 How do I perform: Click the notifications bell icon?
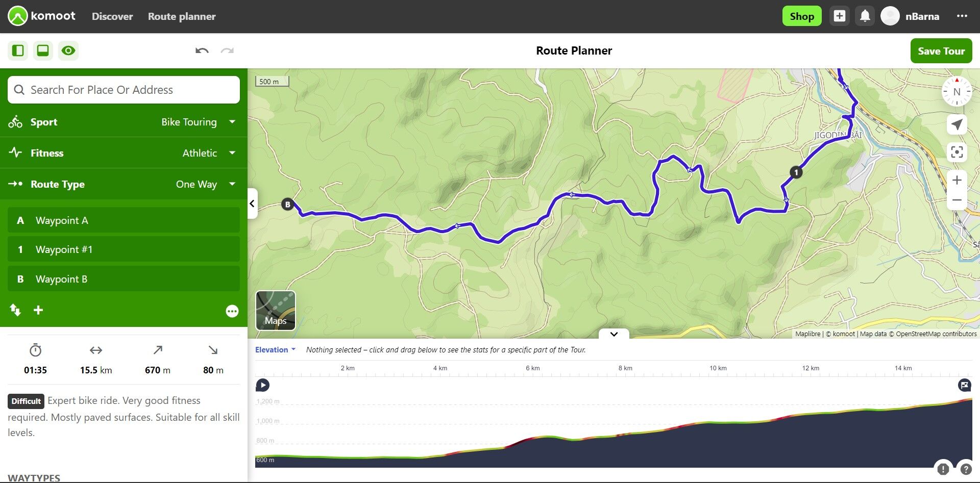[x=865, y=16]
